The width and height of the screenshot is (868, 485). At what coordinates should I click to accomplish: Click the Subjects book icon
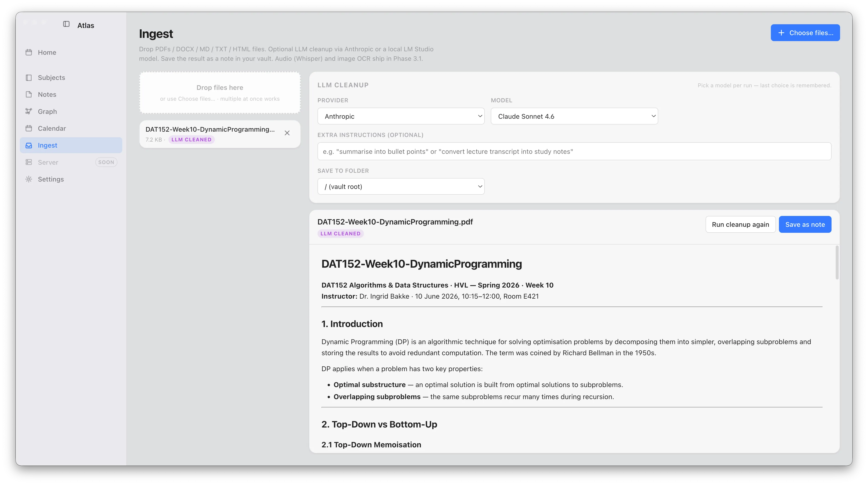click(29, 78)
